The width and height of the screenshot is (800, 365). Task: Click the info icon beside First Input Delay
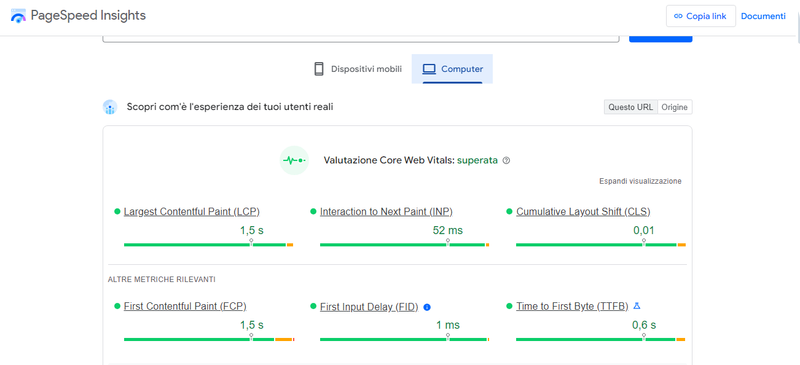pos(427,307)
